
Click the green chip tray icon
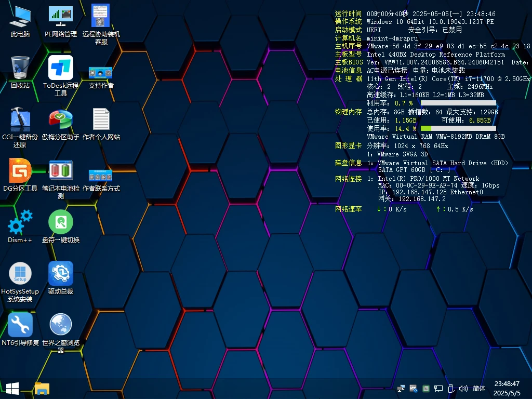click(x=426, y=389)
